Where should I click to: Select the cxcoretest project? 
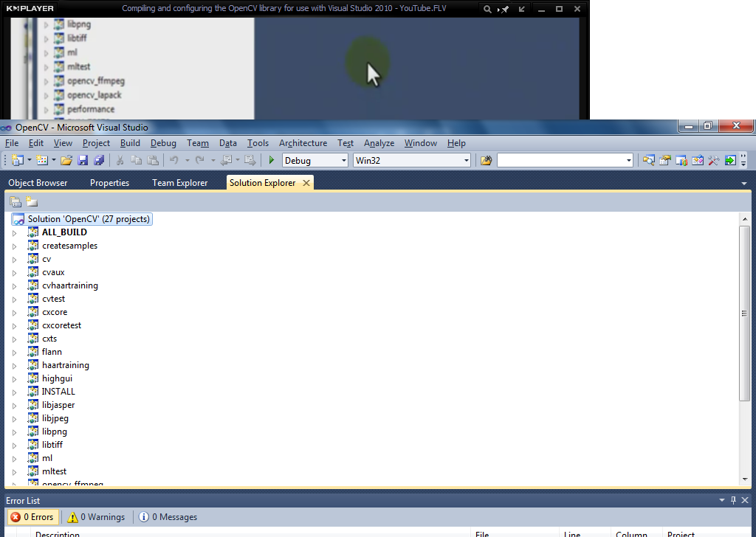pos(62,325)
